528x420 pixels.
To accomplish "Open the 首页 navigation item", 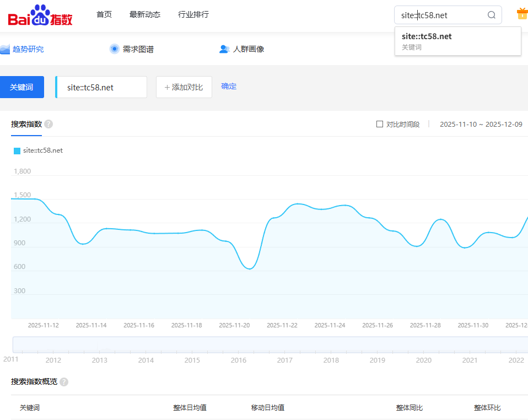I will [x=104, y=14].
